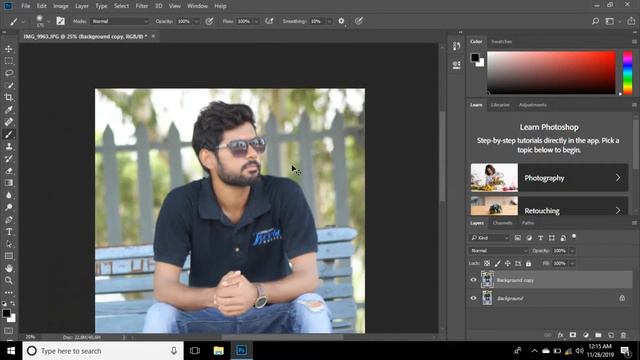640x360 pixels.
Task: Click the Smoothing value field
Action: point(316,21)
